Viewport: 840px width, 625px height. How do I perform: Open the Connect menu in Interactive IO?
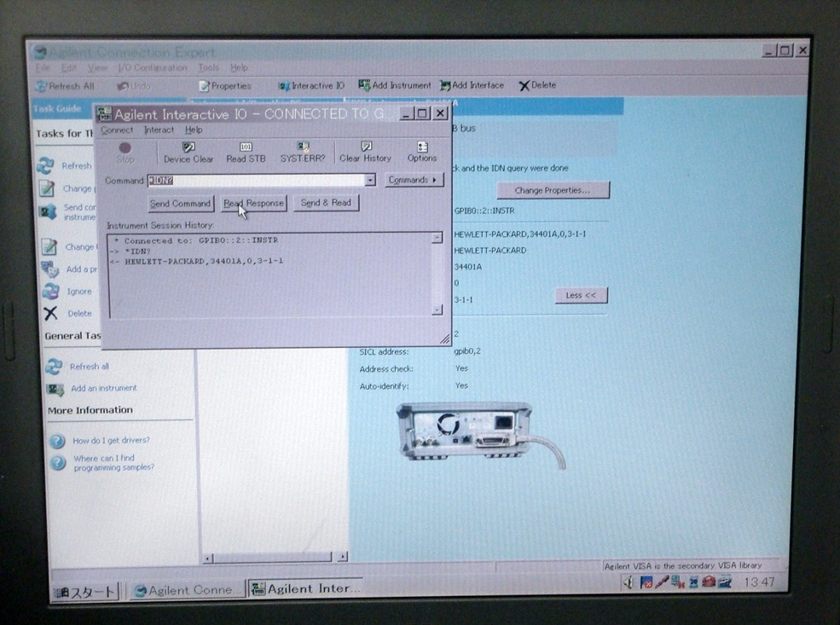click(117, 130)
